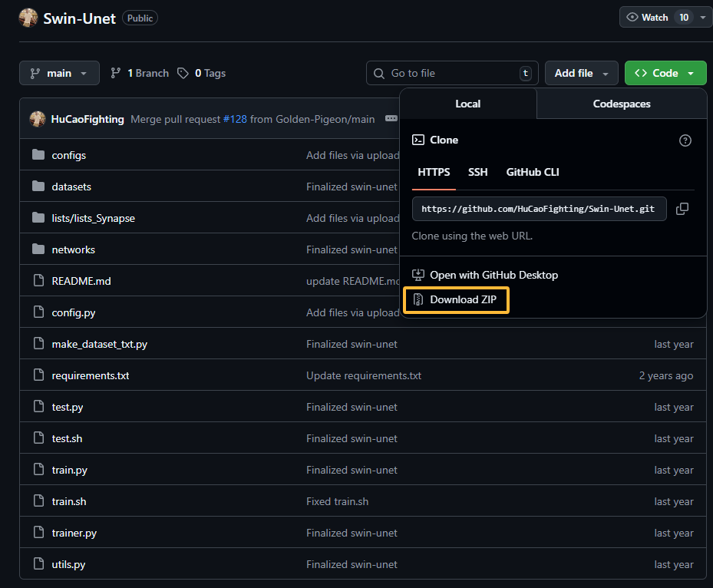Screen dimensions: 713x588
Task: Click the Swin-Unet repository owner avatar
Action: [x=28, y=18]
